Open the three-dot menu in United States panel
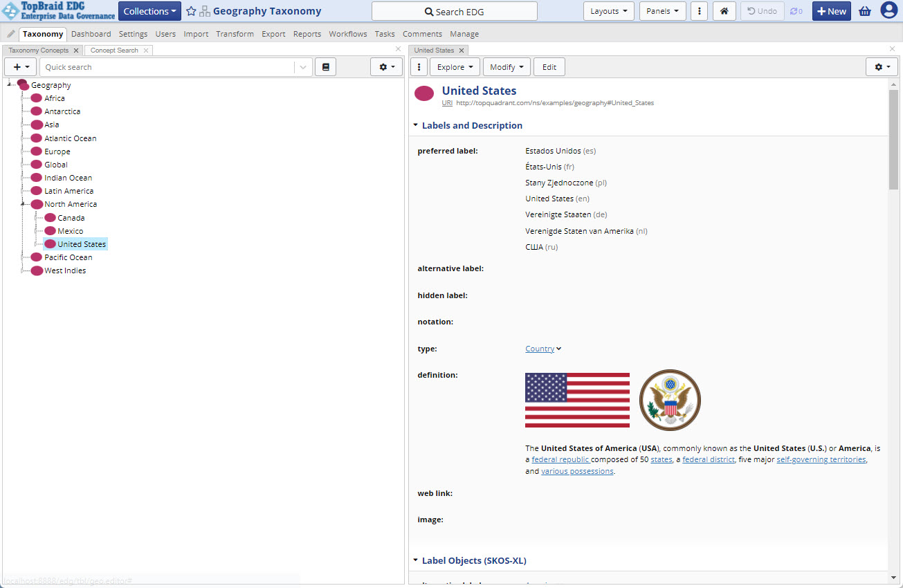This screenshot has height=588, width=903. point(419,67)
